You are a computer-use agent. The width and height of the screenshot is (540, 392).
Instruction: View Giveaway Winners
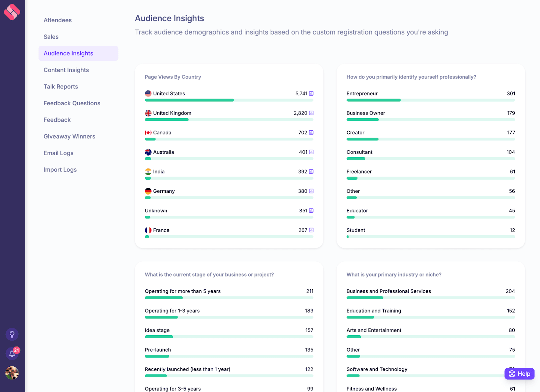(69, 136)
